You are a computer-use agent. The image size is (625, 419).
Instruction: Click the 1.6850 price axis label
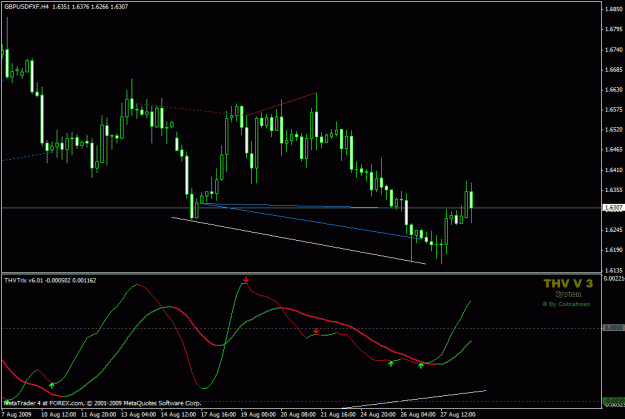pyautogui.click(x=613, y=9)
